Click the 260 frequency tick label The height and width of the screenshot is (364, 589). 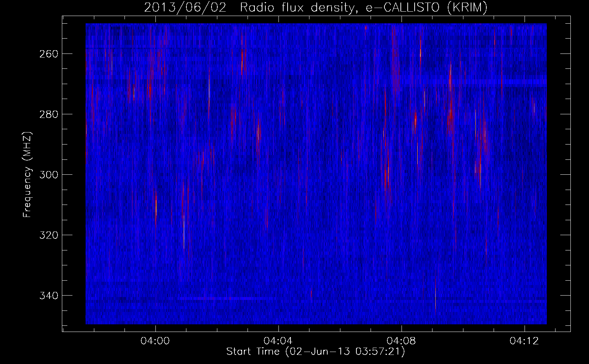tap(48, 54)
